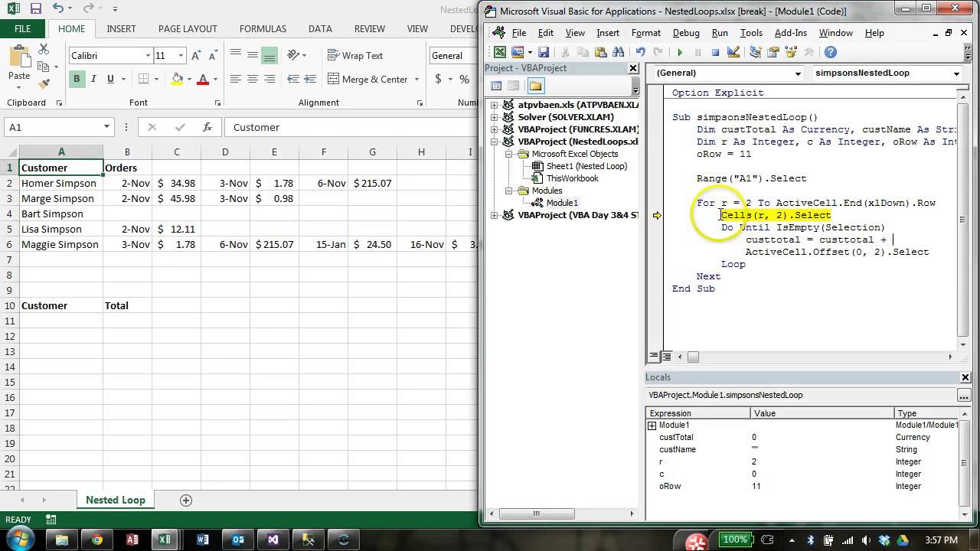Toggle Design Mode icon in VBA toolbar

click(x=733, y=52)
